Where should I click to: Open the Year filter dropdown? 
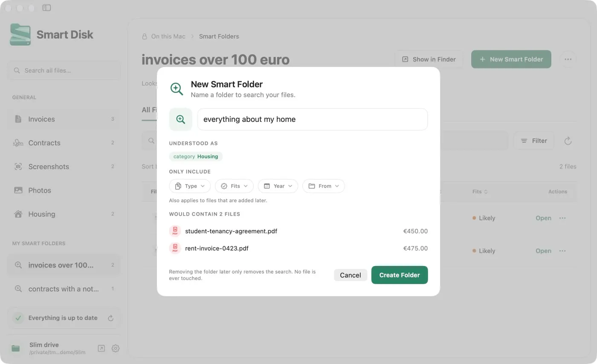pyautogui.click(x=278, y=186)
